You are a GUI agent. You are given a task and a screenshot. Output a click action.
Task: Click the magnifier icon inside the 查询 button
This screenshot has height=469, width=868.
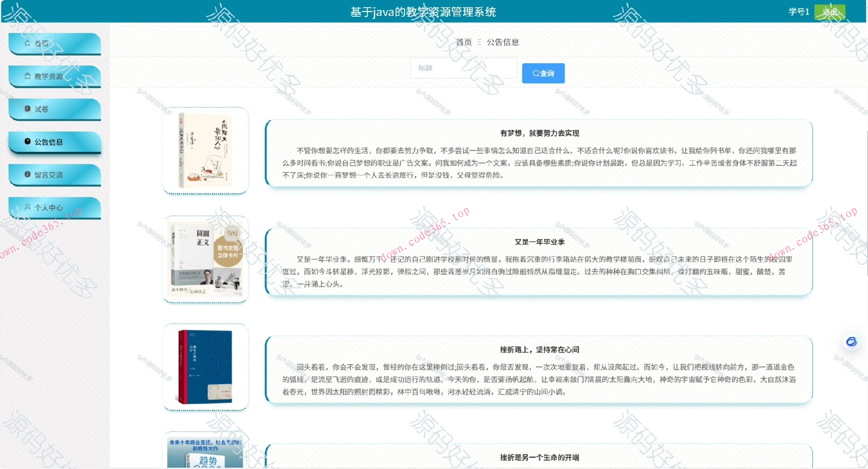tap(535, 73)
